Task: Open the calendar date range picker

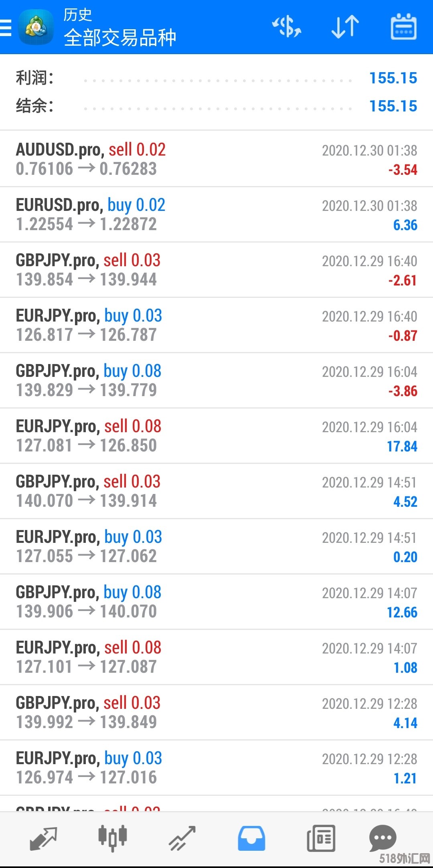Action: (x=403, y=27)
